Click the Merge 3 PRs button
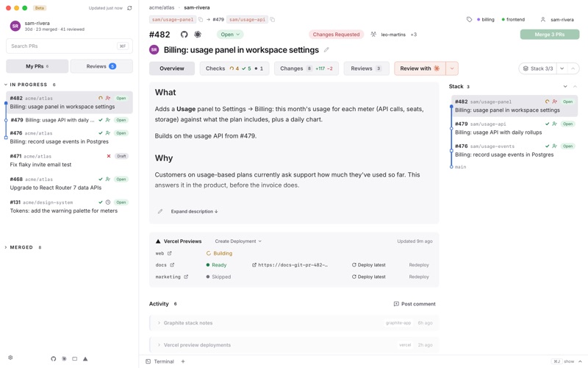 pyautogui.click(x=549, y=35)
